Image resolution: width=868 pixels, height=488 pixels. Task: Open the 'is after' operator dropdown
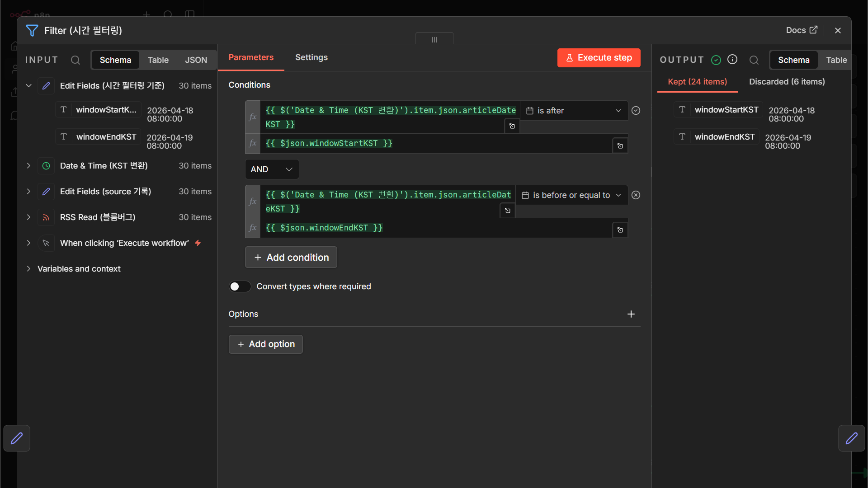pos(574,111)
